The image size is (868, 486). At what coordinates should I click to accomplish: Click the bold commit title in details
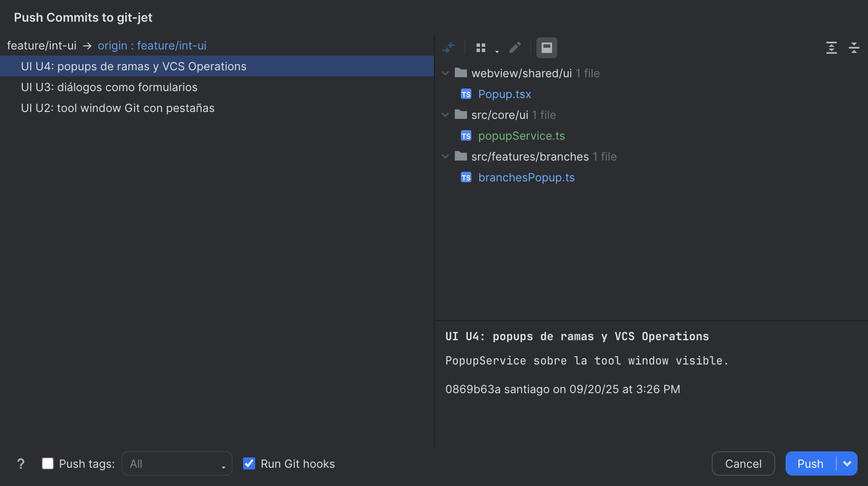tap(577, 336)
